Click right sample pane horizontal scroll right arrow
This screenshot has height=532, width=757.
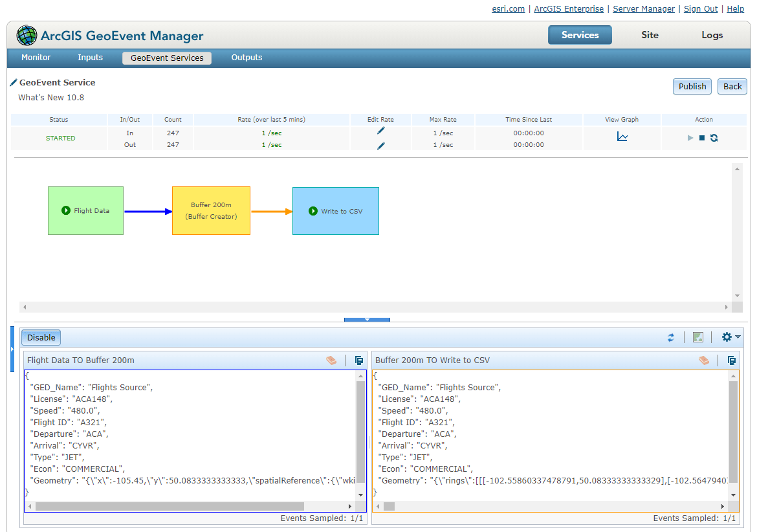coord(723,506)
